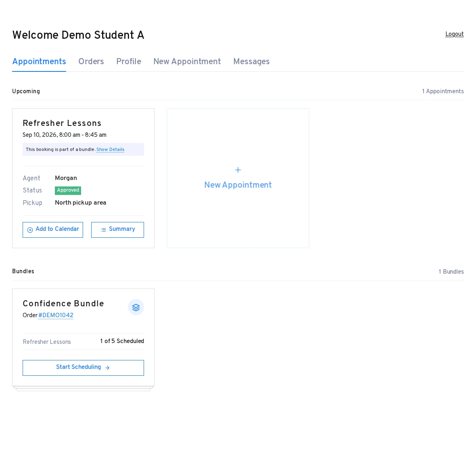Click the layers icon on Confidence Bundle card
The height and width of the screenshot is (452, 476).
click(x=136, y=308)
